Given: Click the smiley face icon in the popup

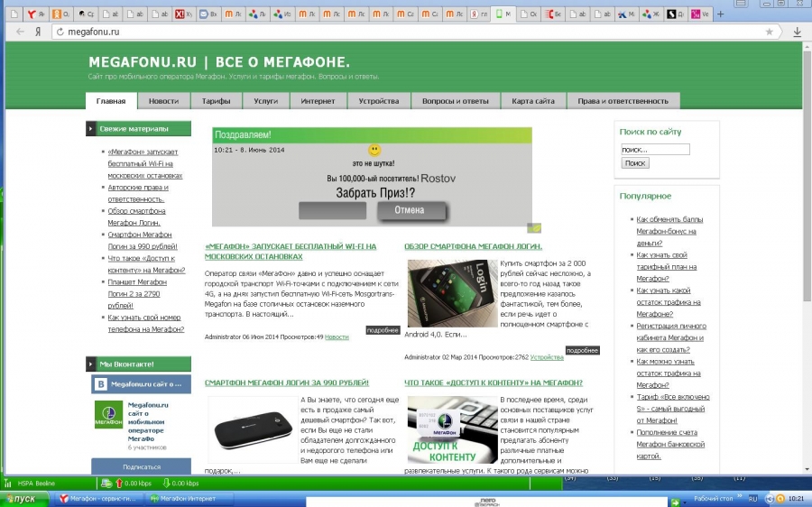Looking at the screenshot, I should [x=374, y=150].
